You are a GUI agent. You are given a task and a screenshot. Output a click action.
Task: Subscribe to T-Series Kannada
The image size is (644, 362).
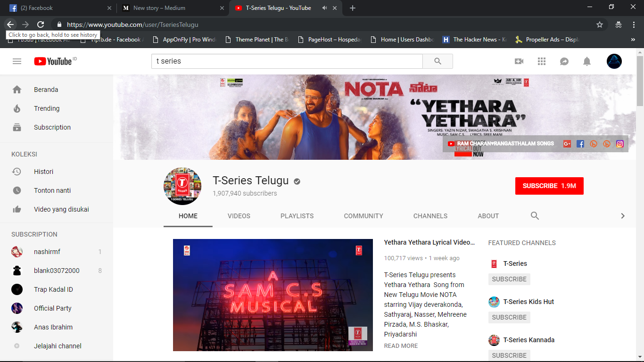pyautogui.click(x=509, y=355)
